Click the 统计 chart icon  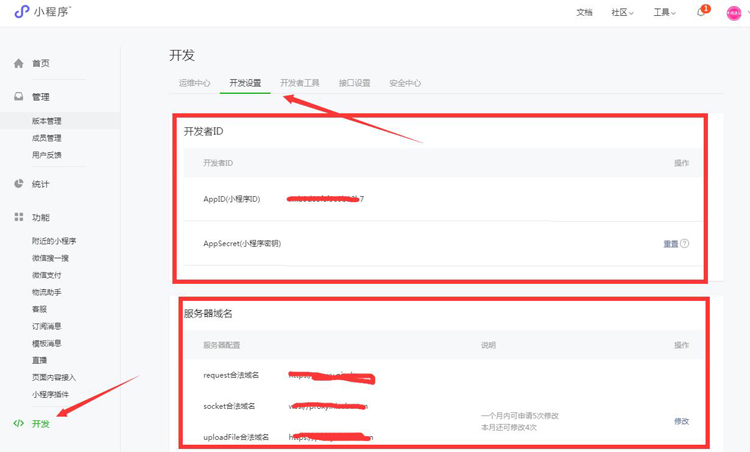[x=18, y=184]
